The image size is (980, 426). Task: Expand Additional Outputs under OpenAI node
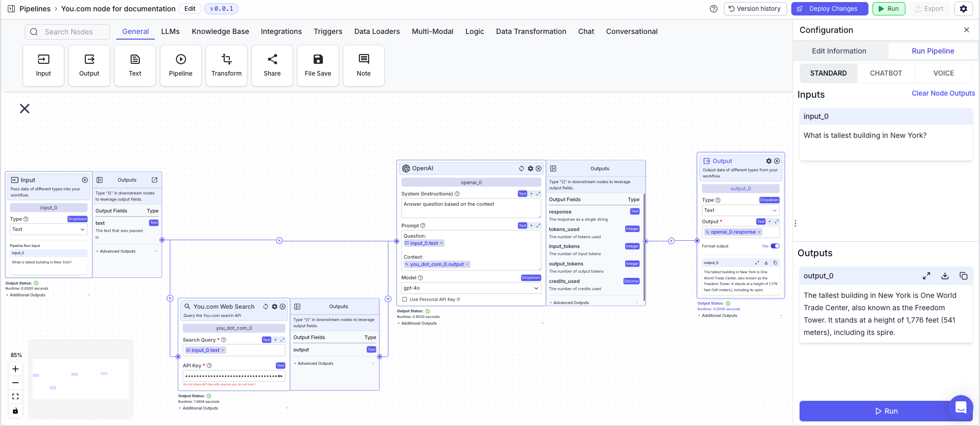[x=470, y=323]
